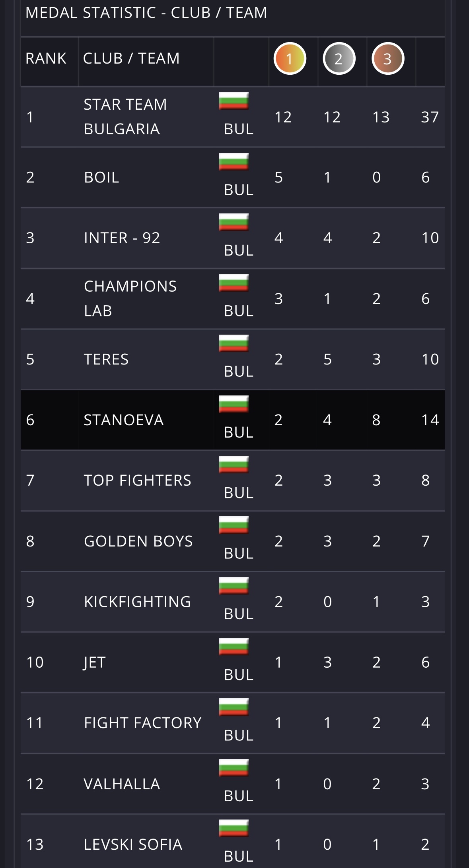469x868 pixels.
Task: Click the JET club name
Action: coord(95,663)
